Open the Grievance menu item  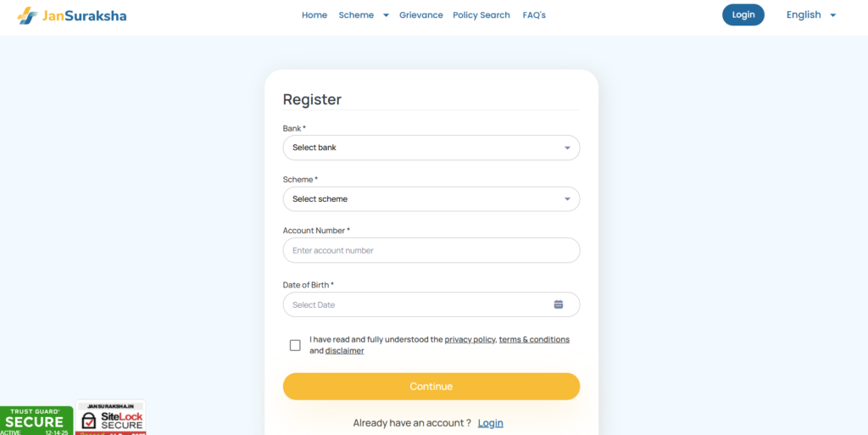point(421,15)
